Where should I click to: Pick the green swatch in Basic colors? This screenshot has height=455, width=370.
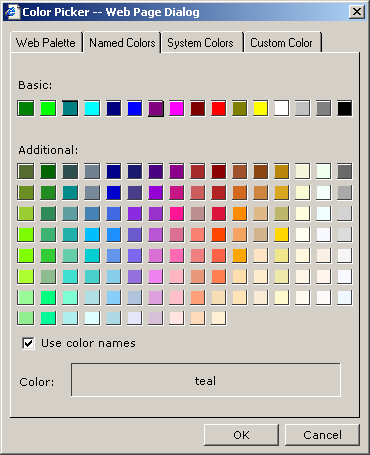tap(26, 109)
